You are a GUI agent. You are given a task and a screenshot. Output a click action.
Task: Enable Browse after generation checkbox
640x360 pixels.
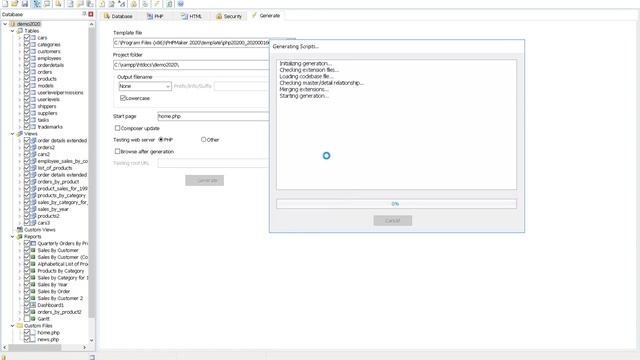point(118,151)
